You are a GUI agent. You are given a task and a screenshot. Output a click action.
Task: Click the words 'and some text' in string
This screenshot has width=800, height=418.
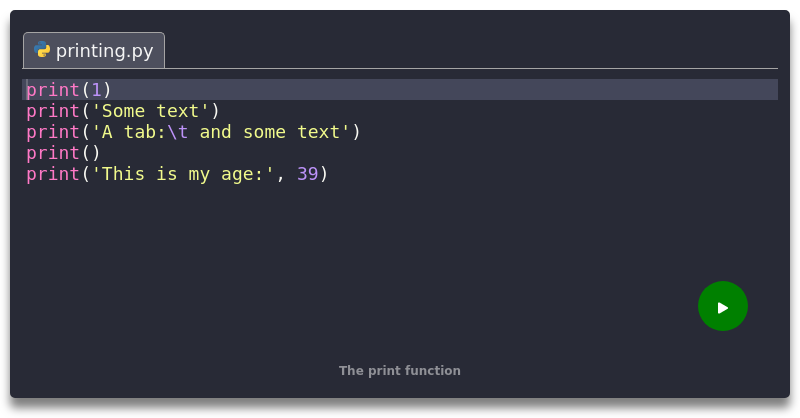click(270, 132)
